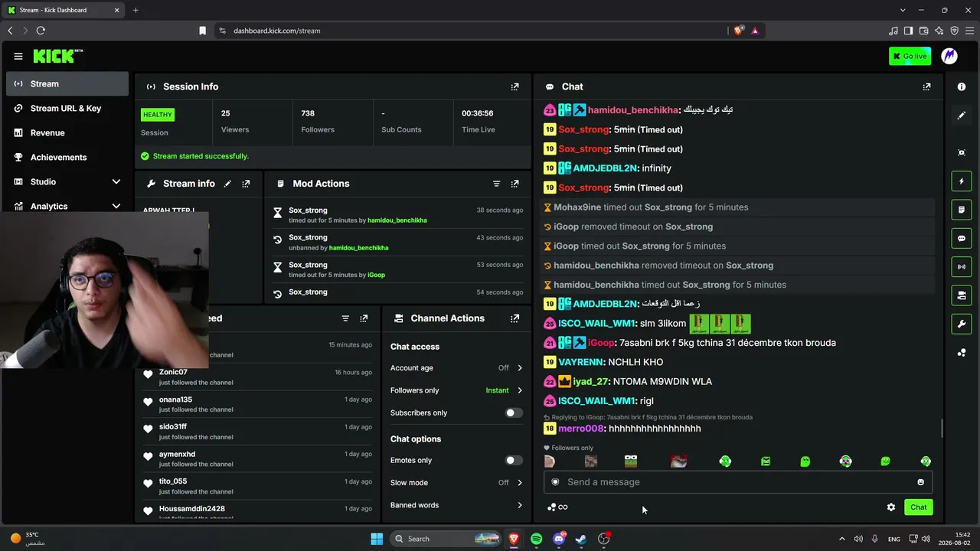Toggle the Emotes only switch
Screen dimensions: 980x551
point(514,461)
